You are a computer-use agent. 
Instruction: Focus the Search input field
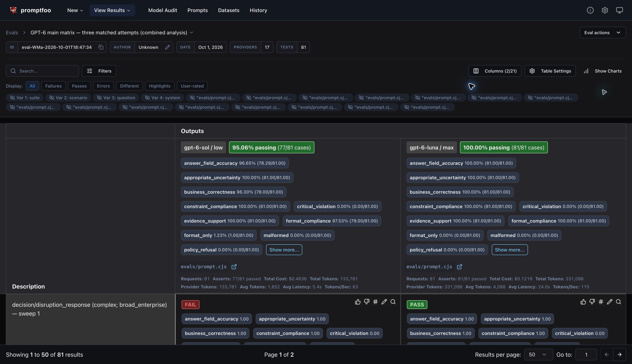pyautogui.click(x=42, y=71)
